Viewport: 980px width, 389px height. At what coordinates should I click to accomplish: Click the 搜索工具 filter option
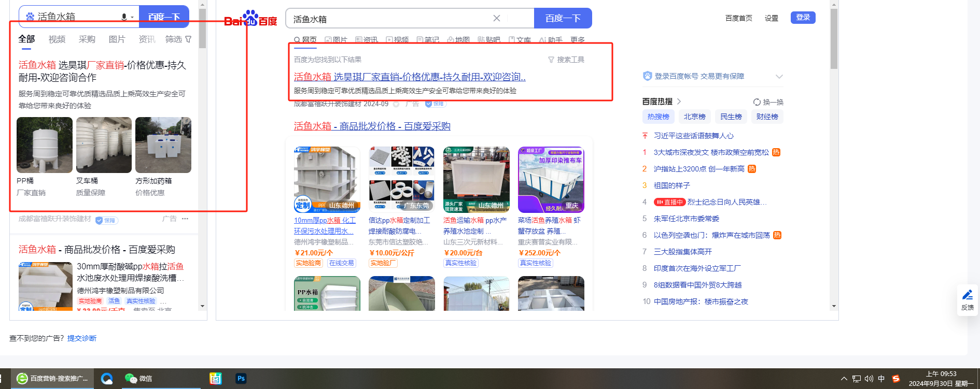[x=566, y=60]
